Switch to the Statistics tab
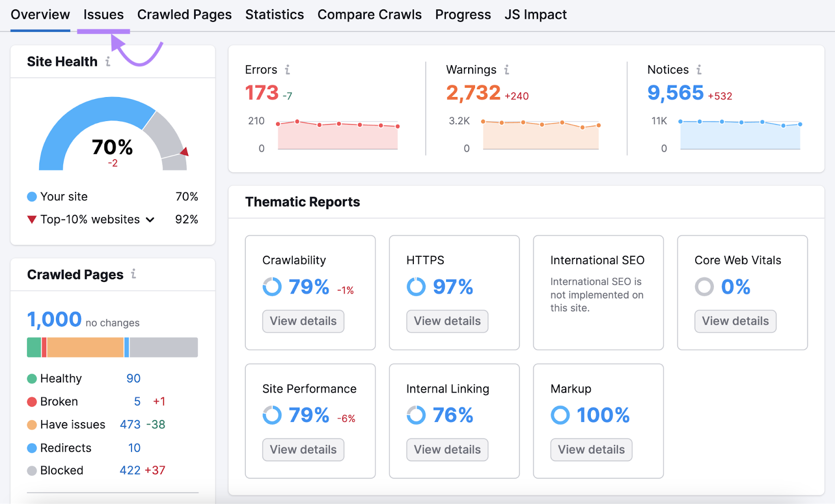 pyautogui.click(x=275, y=14)
